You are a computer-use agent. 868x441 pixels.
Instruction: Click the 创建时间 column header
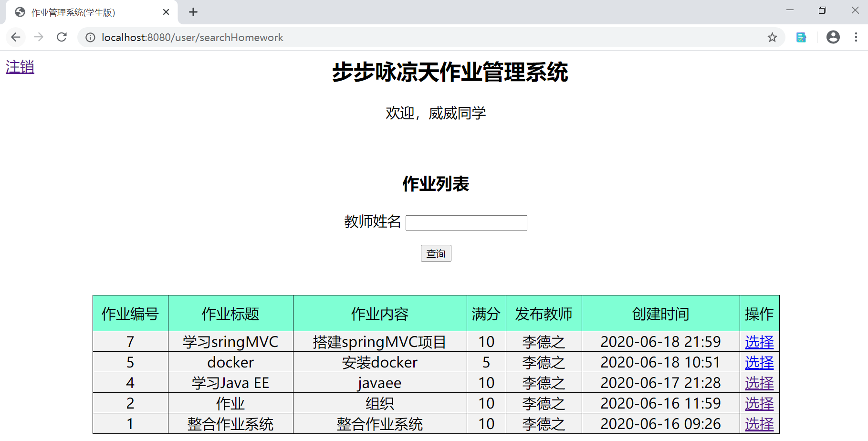660,314
